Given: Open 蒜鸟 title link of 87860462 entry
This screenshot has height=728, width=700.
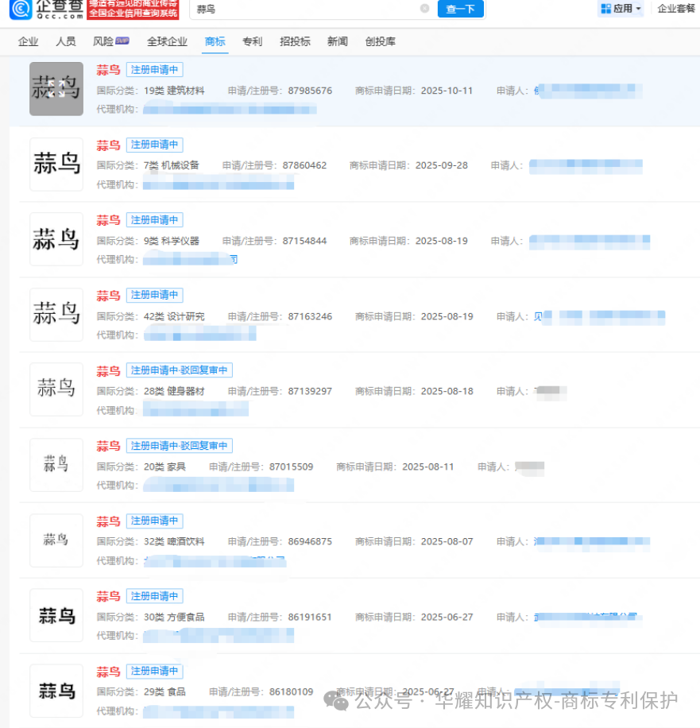Looking at the screenshot, I should pyautogui.click(x=108, y=145).
